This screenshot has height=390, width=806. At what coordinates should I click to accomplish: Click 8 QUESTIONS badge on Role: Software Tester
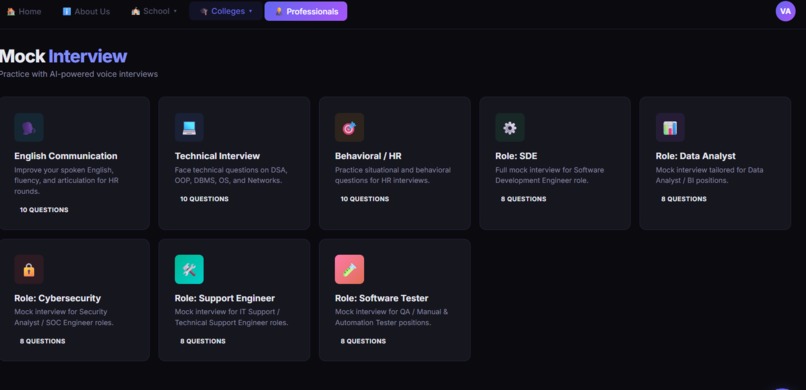point(363,341)
